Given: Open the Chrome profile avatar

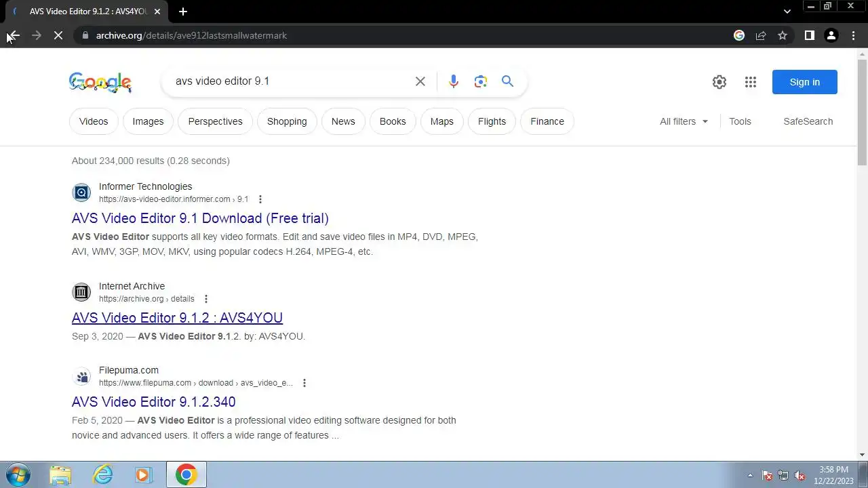Looking at the screenshot, I should tap(831, 35).
